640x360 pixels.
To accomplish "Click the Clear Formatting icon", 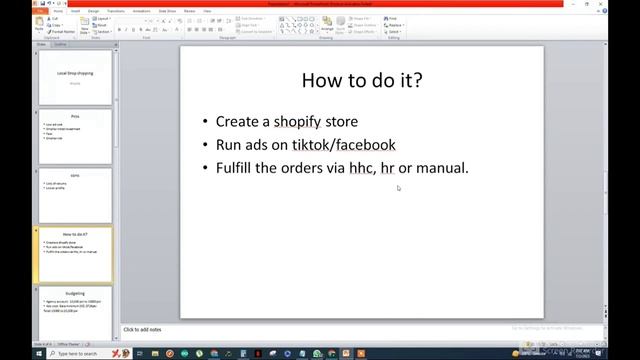I will click(x=180, y=21).
